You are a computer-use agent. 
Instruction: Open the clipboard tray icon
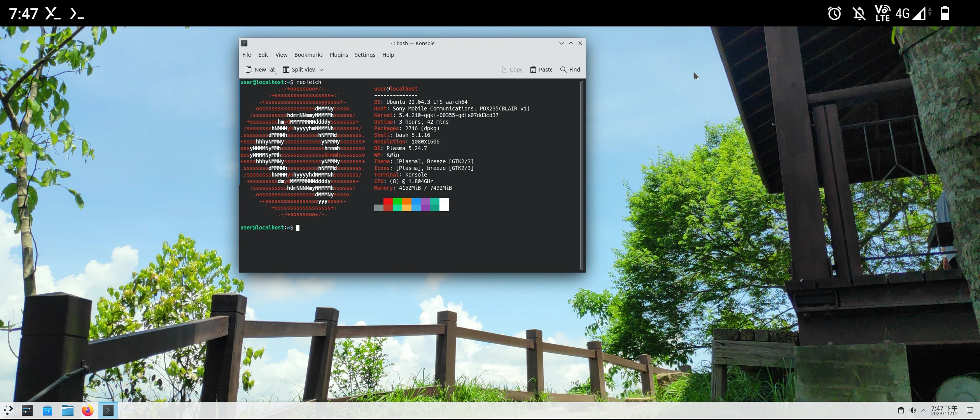coord(901,410)
